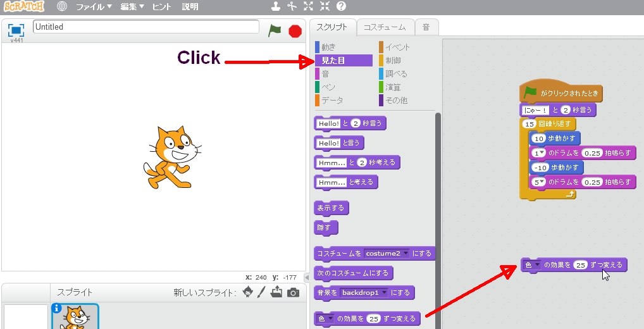Upload sprite from file icon
The width and height of the screenshot is (644, 329).
click(x=277, y=292)
